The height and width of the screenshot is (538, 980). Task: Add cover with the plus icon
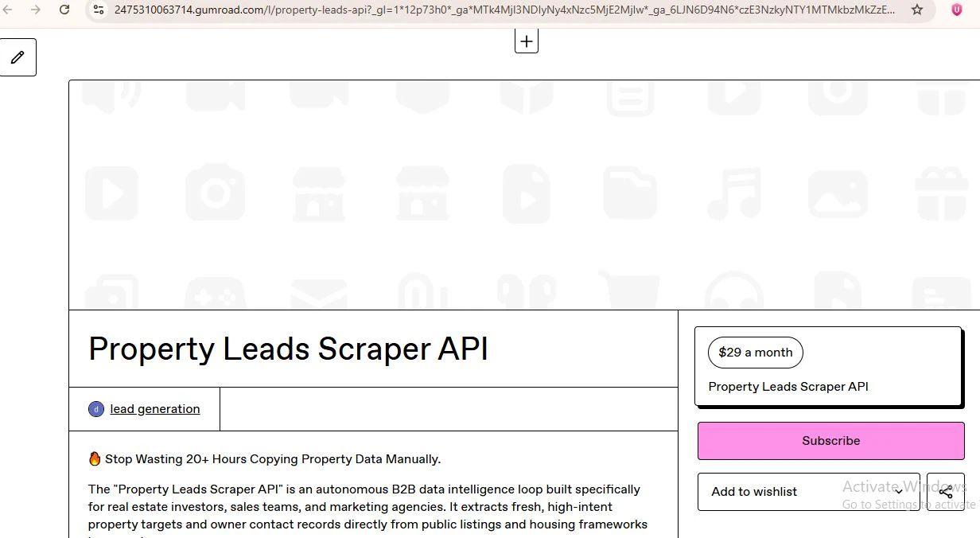(x=527, y=41)
